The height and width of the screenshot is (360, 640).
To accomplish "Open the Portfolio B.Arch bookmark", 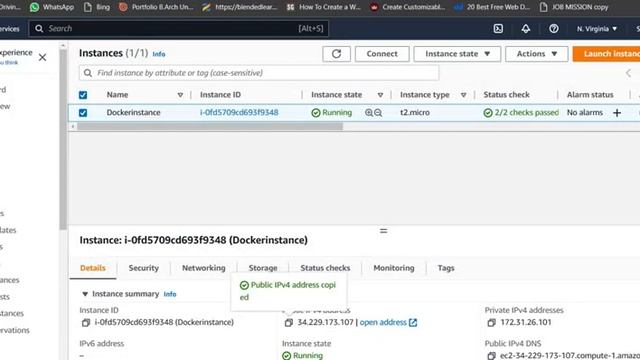I will [156, 7].
